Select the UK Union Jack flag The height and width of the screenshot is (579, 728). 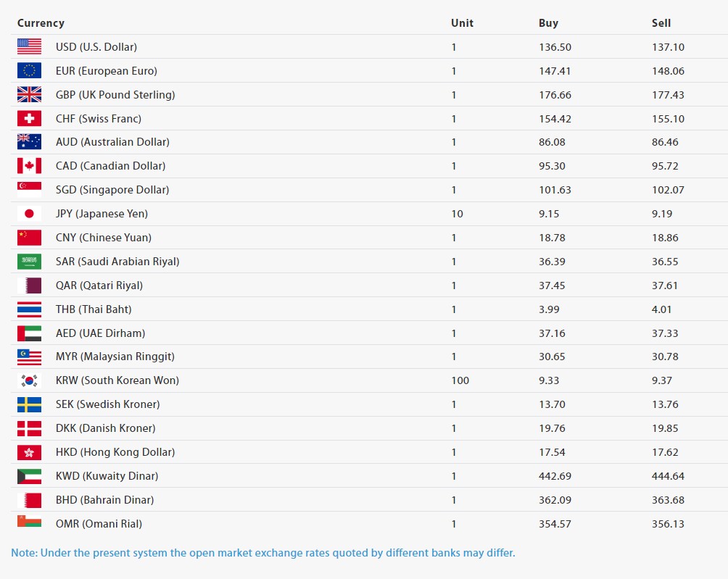pos(29,94)
